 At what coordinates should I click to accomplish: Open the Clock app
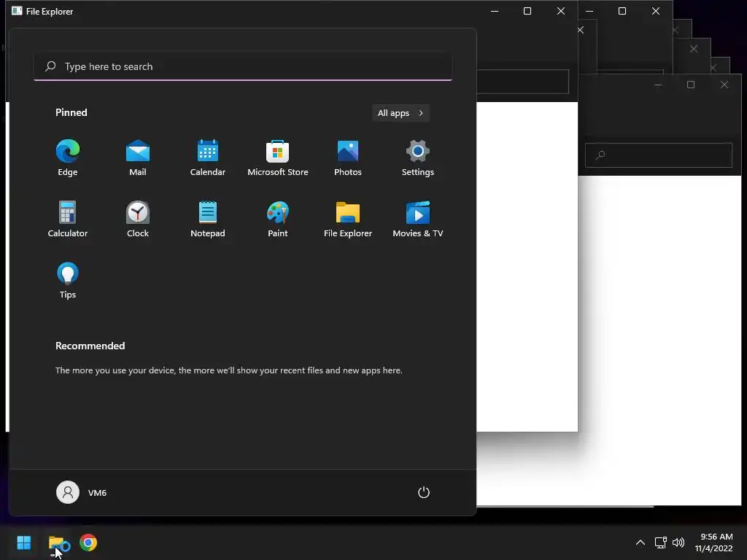click(x=138, y=219)
